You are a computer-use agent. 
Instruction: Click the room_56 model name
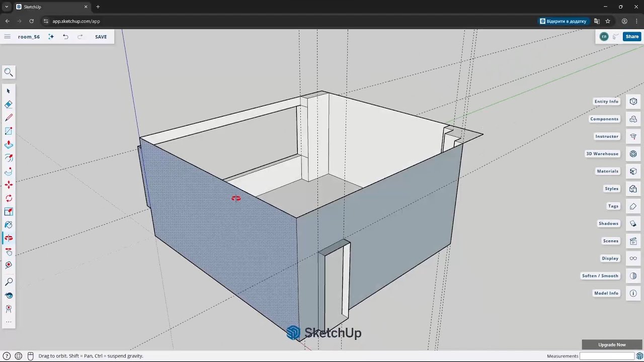click(x=29, y=37)
